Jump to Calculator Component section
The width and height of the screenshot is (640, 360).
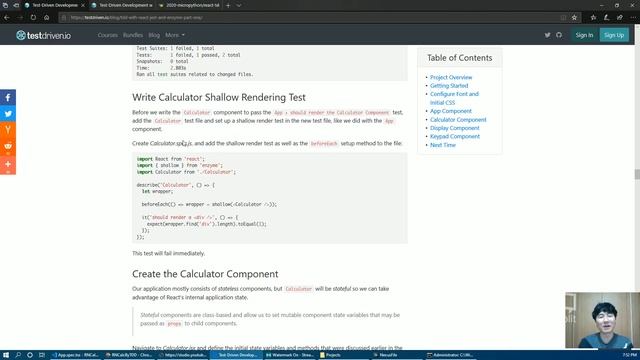tap(458, 120)
